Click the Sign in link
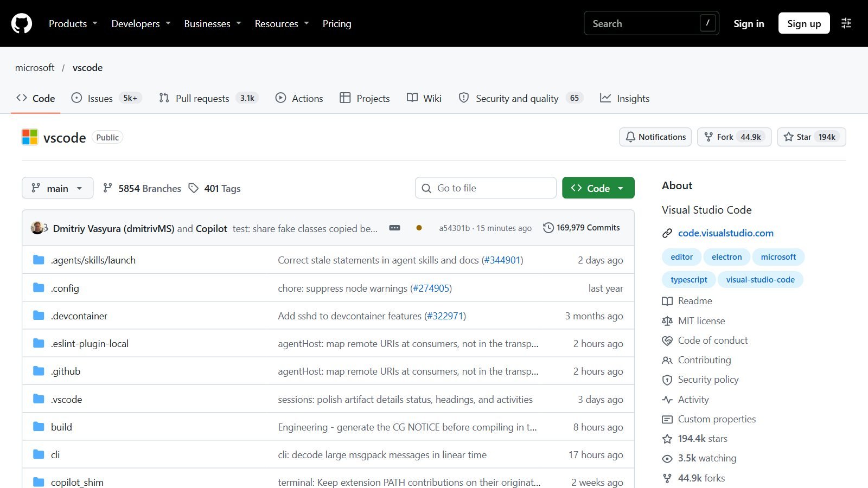This screenshot has height=488, width=868. coord(749,23)
